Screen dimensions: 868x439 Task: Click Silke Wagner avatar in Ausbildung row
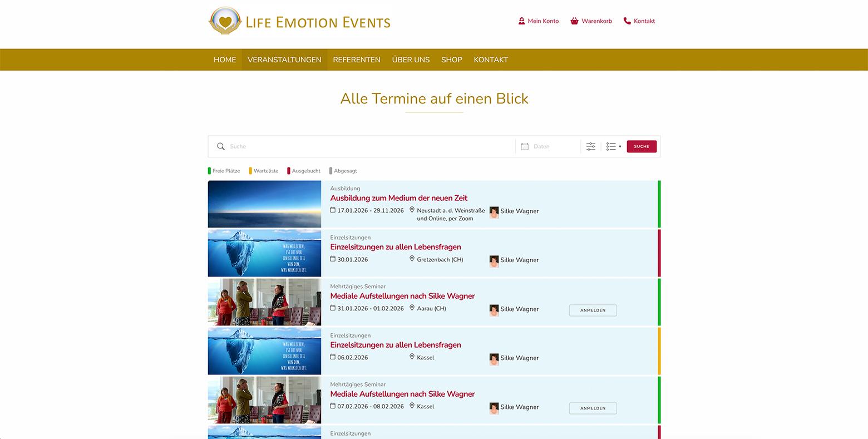click(494, 211)
